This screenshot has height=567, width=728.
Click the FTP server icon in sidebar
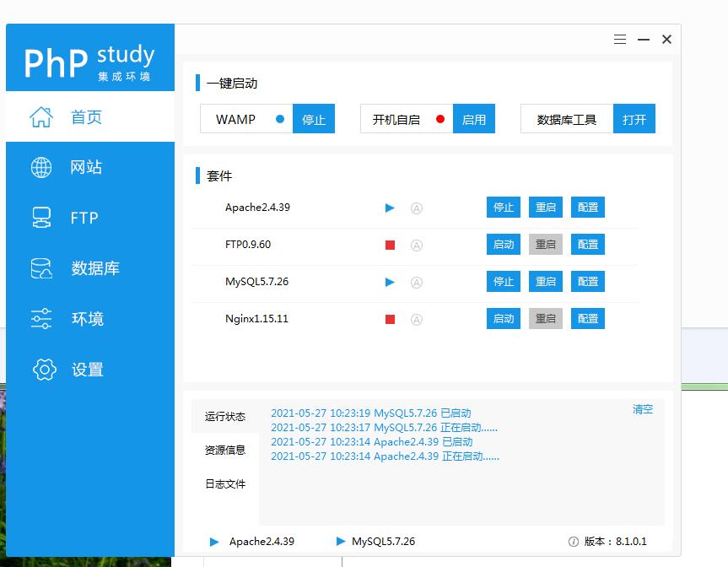41,218
